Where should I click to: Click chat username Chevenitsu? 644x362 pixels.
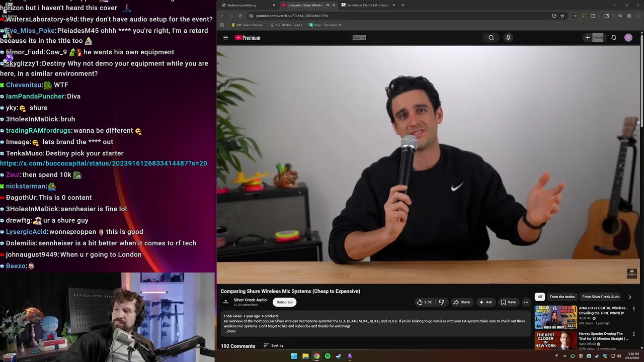tap(24, 85)
